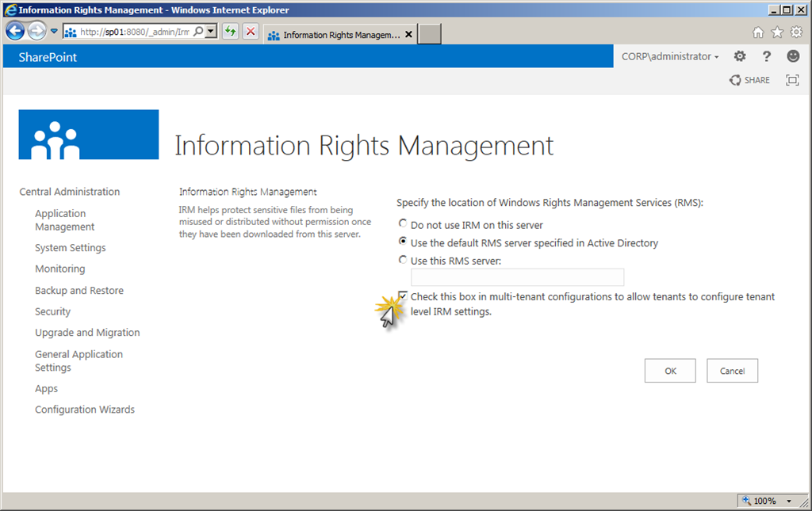Close the Internet Explorer window
The height and width of the screenshot is (511, 812).
801,10
